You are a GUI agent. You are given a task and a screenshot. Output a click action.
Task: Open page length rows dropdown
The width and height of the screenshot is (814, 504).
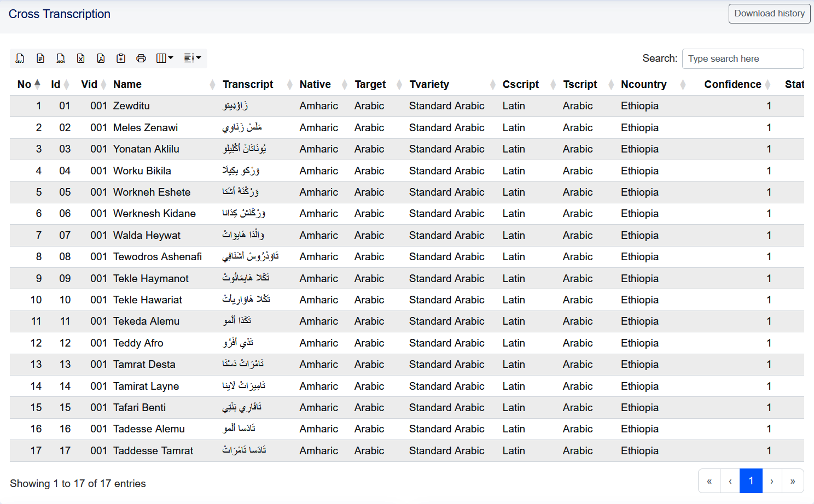pyautogui.click(x=193, y=58)
